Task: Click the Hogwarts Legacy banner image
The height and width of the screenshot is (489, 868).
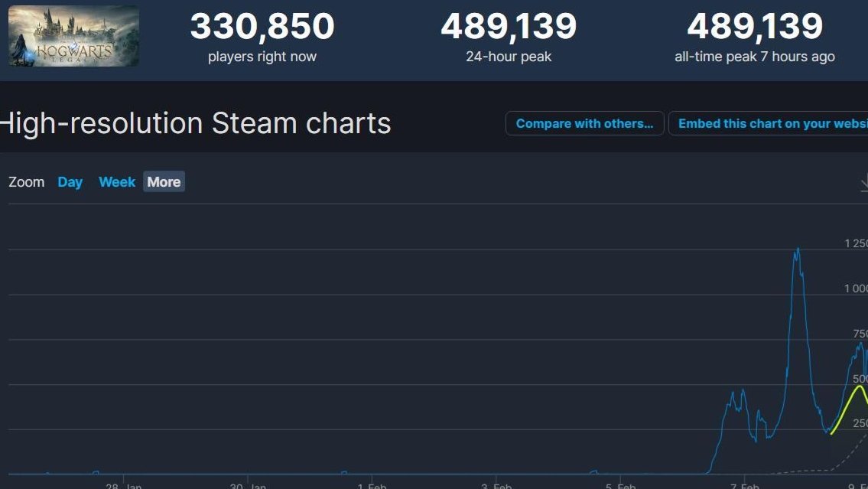Action: [73, 35]
